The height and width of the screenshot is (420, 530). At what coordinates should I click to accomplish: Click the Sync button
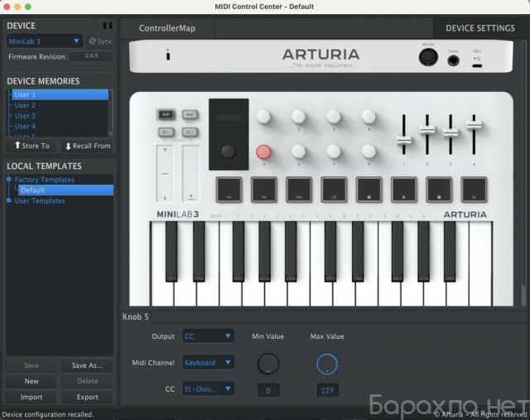pos(100,41)
